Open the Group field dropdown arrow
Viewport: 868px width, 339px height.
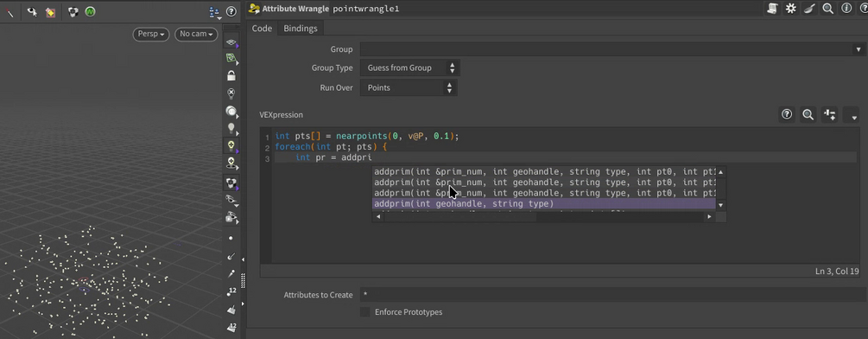858,49
